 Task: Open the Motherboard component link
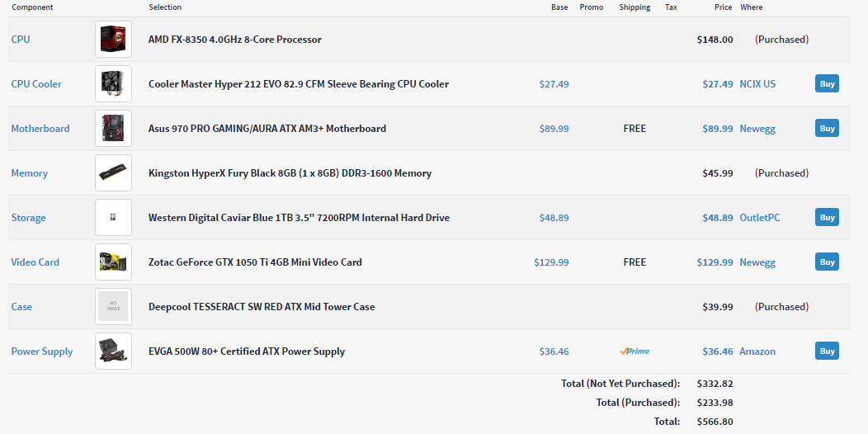[40, 129]
